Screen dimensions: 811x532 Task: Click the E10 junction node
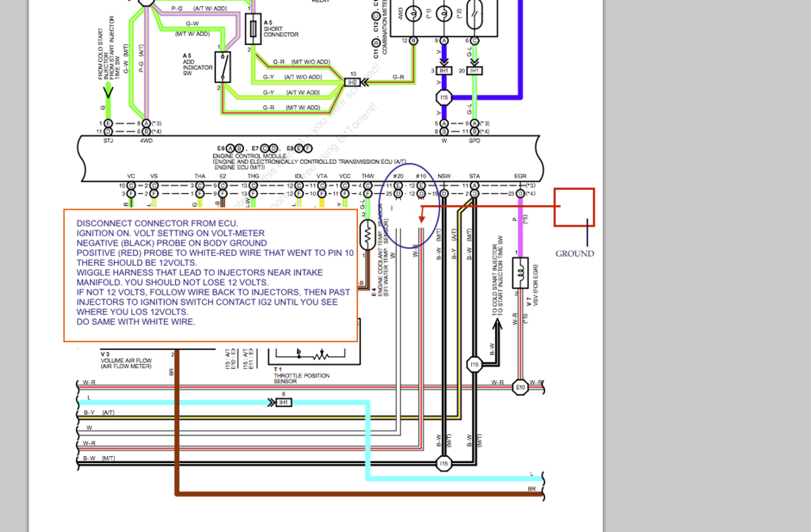pyautogui.click(x=520, y=387)
